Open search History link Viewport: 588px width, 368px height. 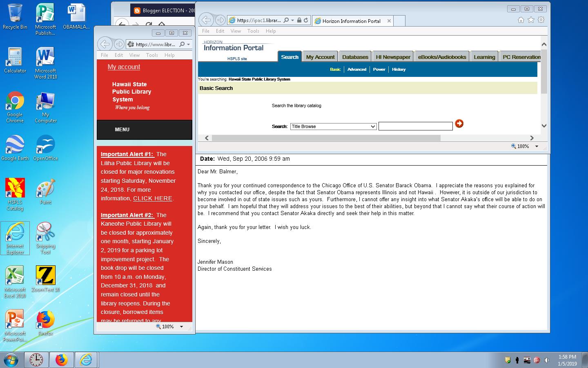[x=399, y=69]
